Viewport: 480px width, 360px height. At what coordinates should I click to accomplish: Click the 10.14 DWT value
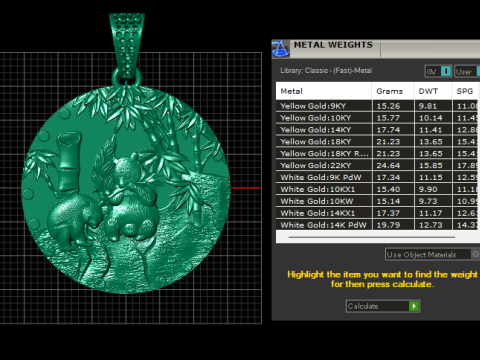coord(431,118)
